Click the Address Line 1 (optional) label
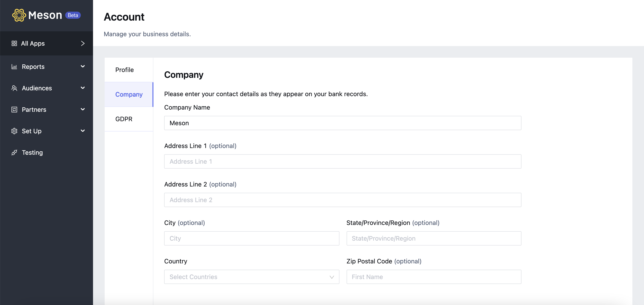The height and width of the screenshot is (305, 644). click(200, 146)
